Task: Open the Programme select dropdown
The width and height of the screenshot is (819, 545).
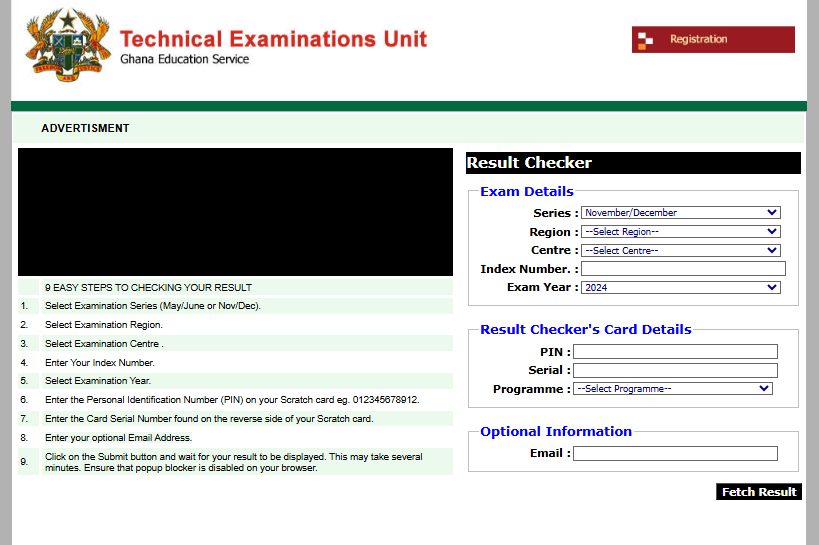Action: point(673,389)
